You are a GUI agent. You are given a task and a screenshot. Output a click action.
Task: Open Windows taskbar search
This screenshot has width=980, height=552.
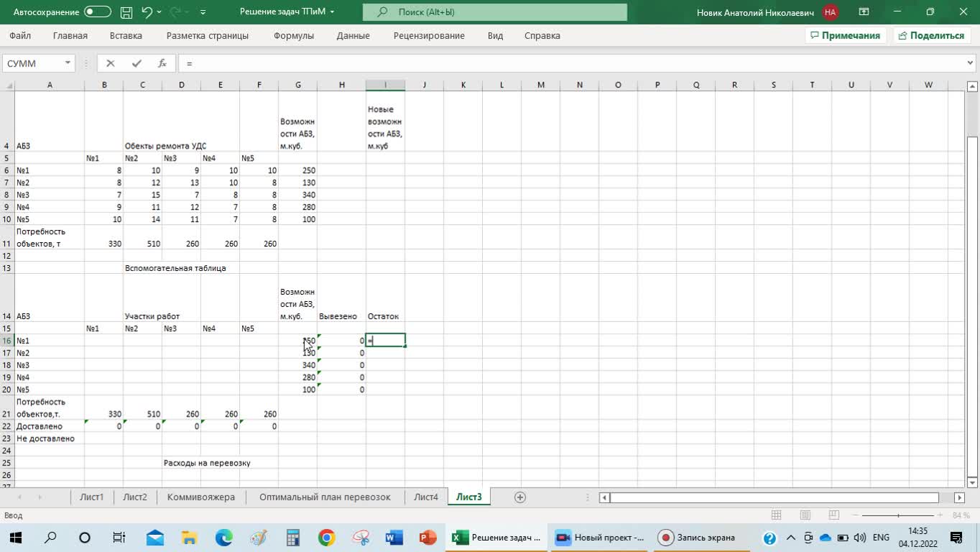tap(50, 538)
